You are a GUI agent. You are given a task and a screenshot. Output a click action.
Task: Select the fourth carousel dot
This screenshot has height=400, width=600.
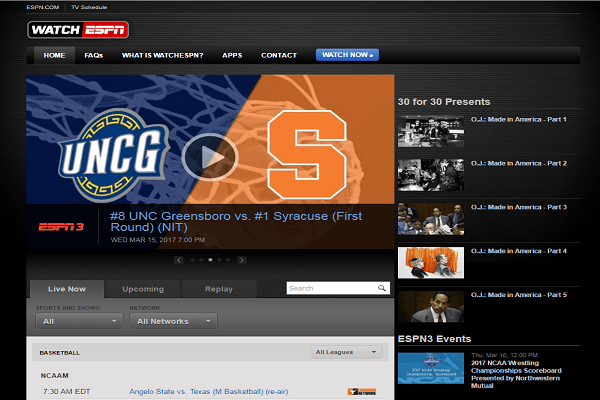point(219,260)
